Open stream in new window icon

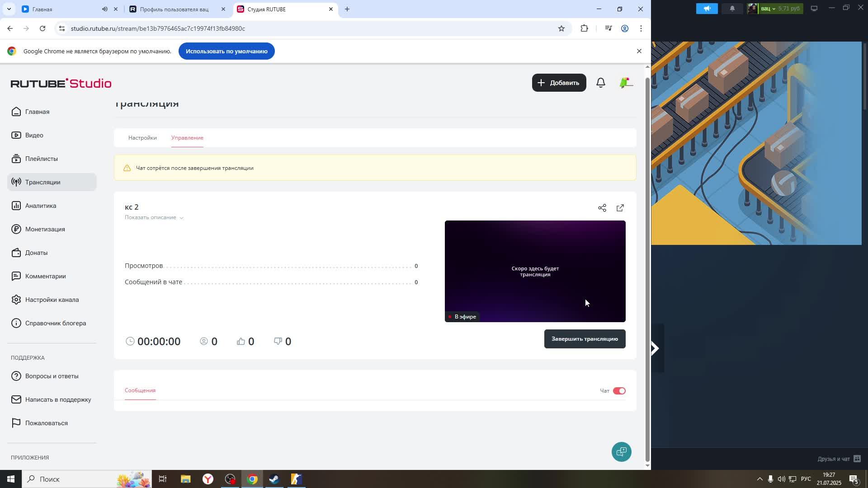pos(620,208)
